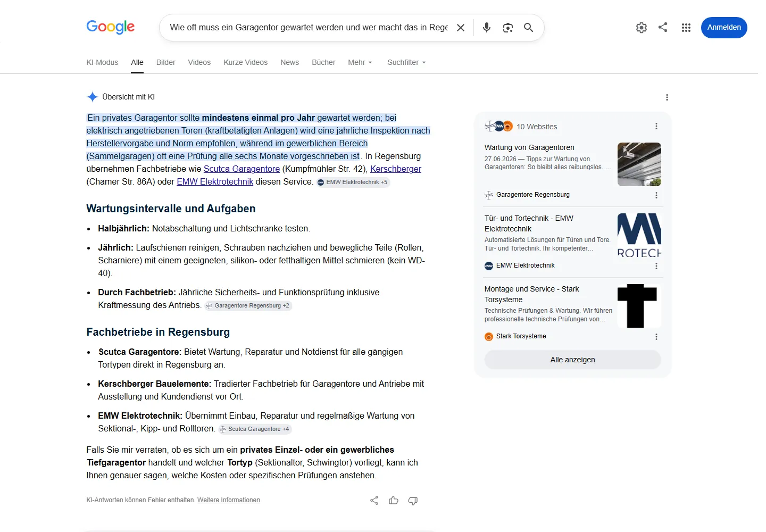Click the Garagentore Regensburg source favicon

point(489,195)
